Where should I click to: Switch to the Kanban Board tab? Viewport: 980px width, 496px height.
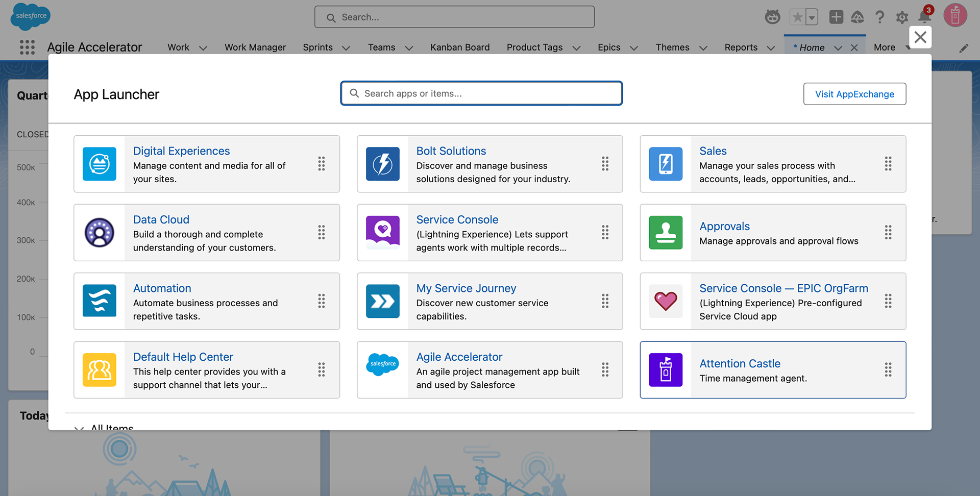pyautogui.click(x=460, y=47)
